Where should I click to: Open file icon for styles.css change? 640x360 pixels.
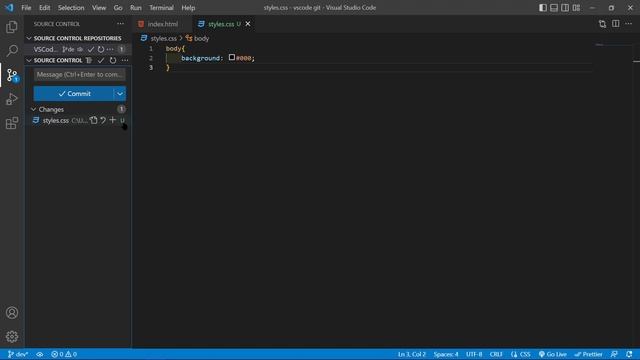click(94, 120)
